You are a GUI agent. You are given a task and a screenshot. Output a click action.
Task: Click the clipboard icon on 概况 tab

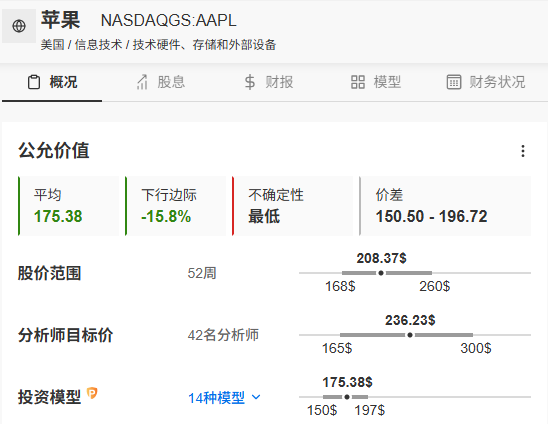point(34,82)
